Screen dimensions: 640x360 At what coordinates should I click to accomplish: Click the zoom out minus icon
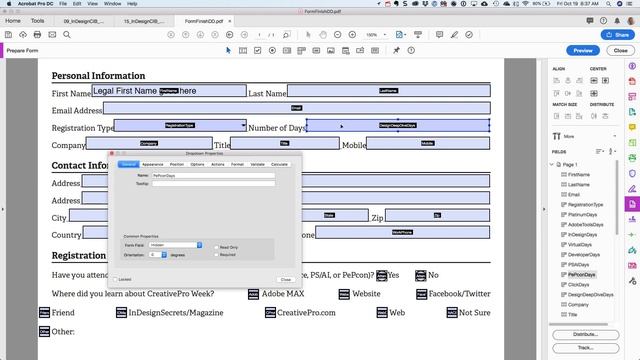pyautogui.click(x=338, y=35)
